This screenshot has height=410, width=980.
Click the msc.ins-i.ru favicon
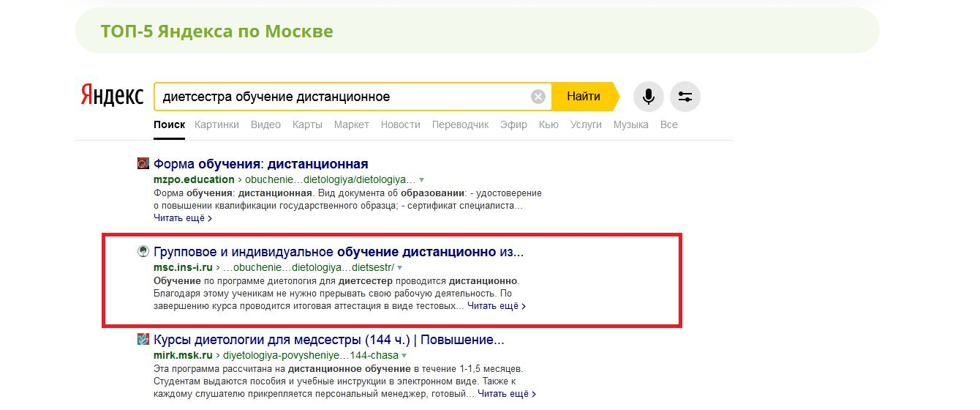click(x=143, y=252)
